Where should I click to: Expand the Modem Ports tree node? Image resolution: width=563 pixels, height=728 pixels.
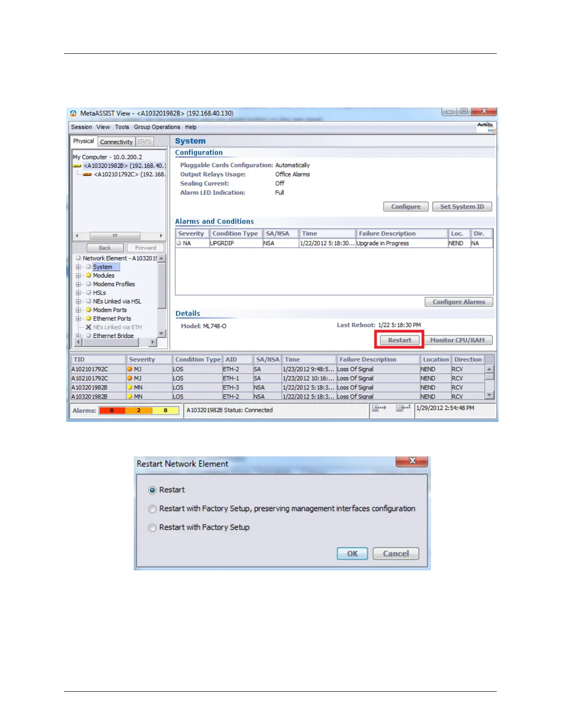point(78,310)
